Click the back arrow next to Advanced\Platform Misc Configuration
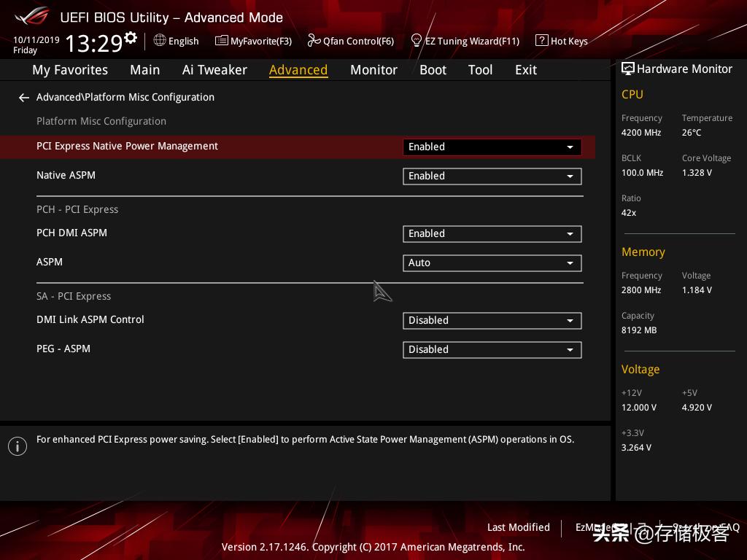 [24, 98]
